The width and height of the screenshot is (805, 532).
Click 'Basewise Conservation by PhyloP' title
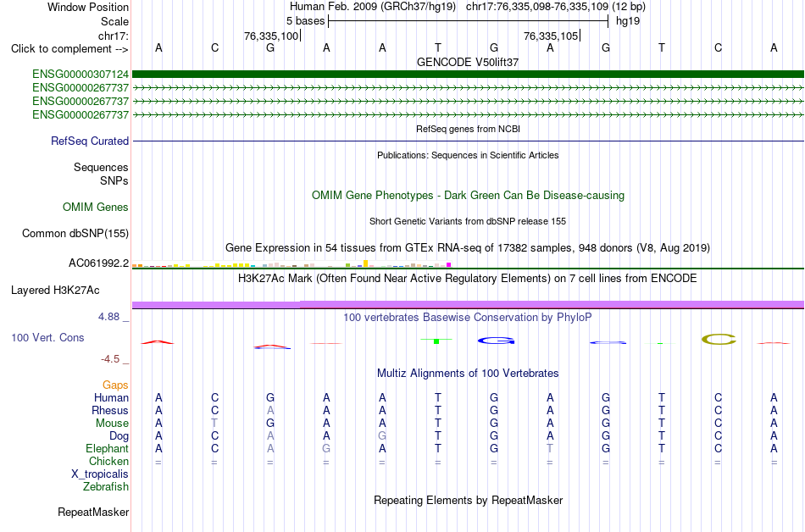[x=468, y=318]
